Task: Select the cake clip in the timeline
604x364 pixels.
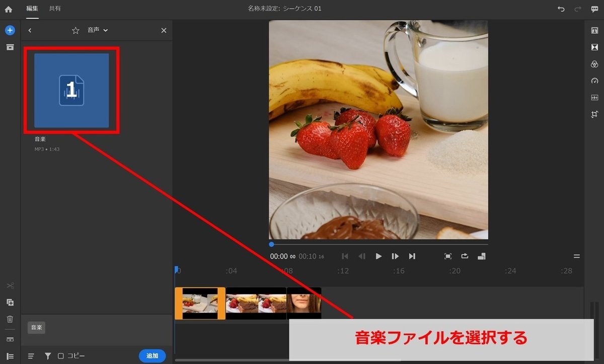Action: pyautogui.click(x=256, y=303)
